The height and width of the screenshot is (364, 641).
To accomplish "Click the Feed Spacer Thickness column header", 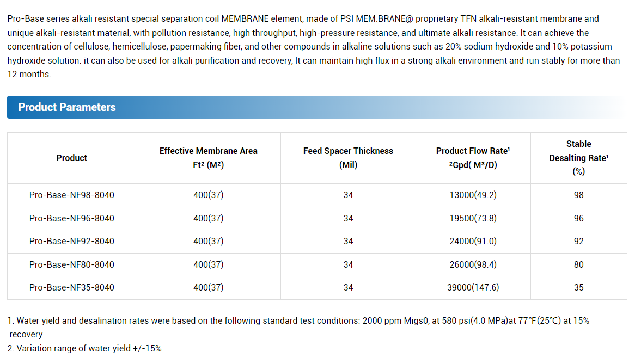I will [348, 158].
